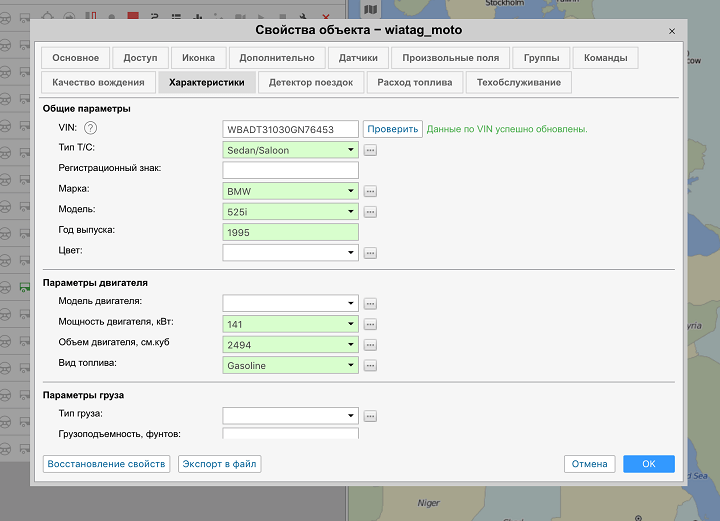
Task: Open the ellipsis button next to Объем двигателя
Action: click(370, 345)
